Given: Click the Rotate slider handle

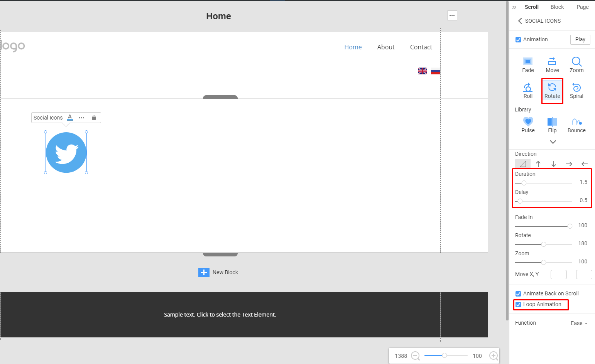Looking at the screenshot, I should tap(543, 244).
